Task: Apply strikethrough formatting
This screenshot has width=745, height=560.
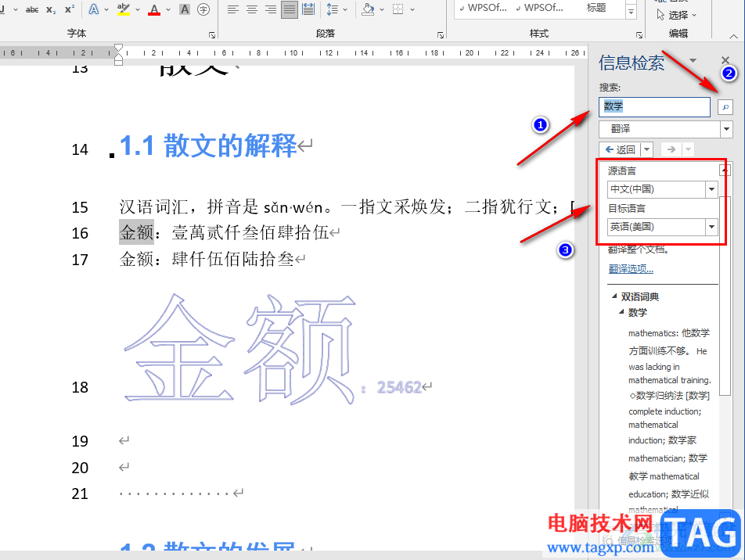Action: [x=32, y=9]
